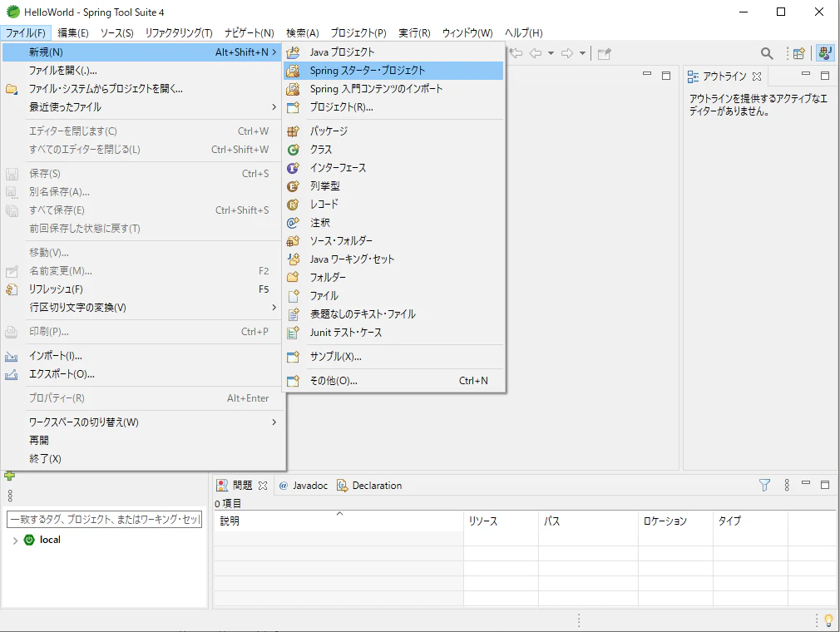This screenshot has width=840, height=632.
Task: Click エクスポート(O)... in the File menu
Action: pyautogui.click(x=143, y=374)
